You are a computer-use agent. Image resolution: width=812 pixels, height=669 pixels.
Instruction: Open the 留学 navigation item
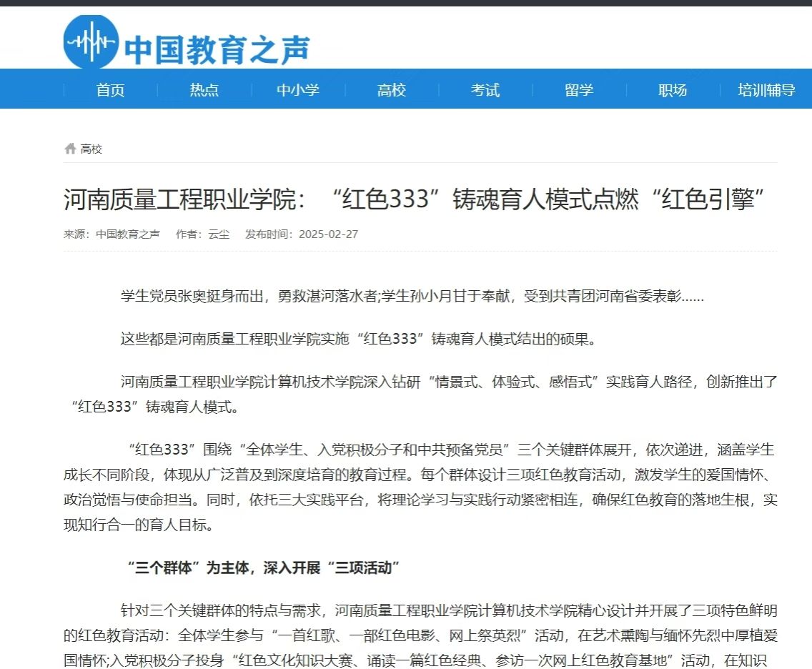click(579, 90)
